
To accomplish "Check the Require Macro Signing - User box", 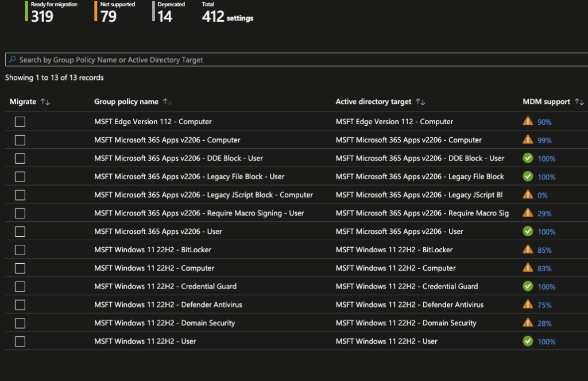I will (x=20, y=213).
